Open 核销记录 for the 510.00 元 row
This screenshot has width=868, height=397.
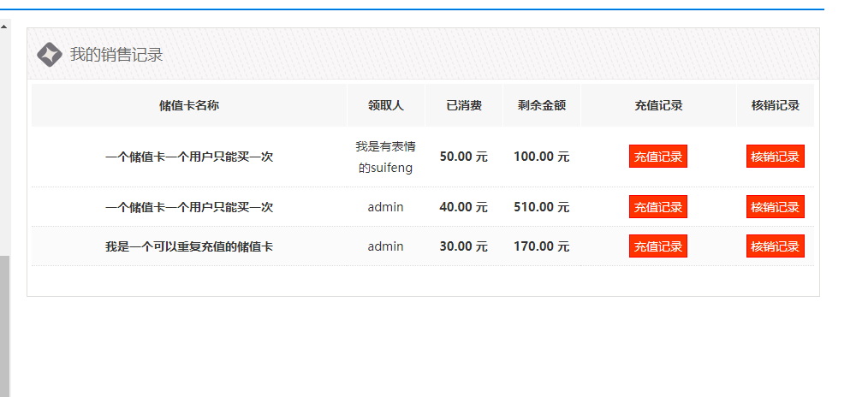(775, 207)
